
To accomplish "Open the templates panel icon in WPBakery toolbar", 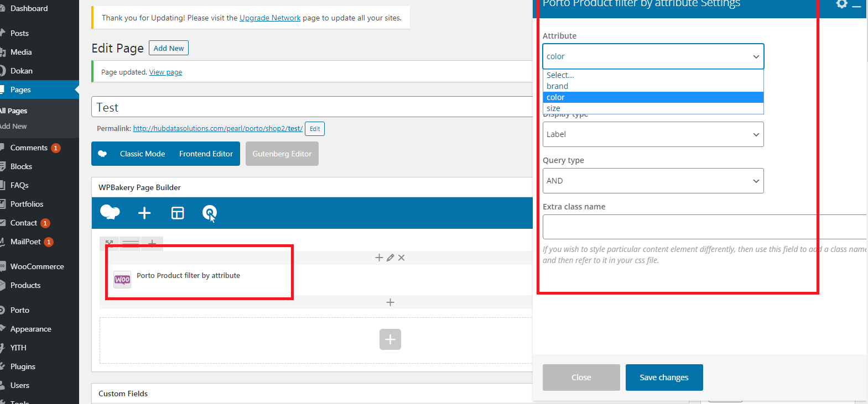I will (x=178, y=213).
